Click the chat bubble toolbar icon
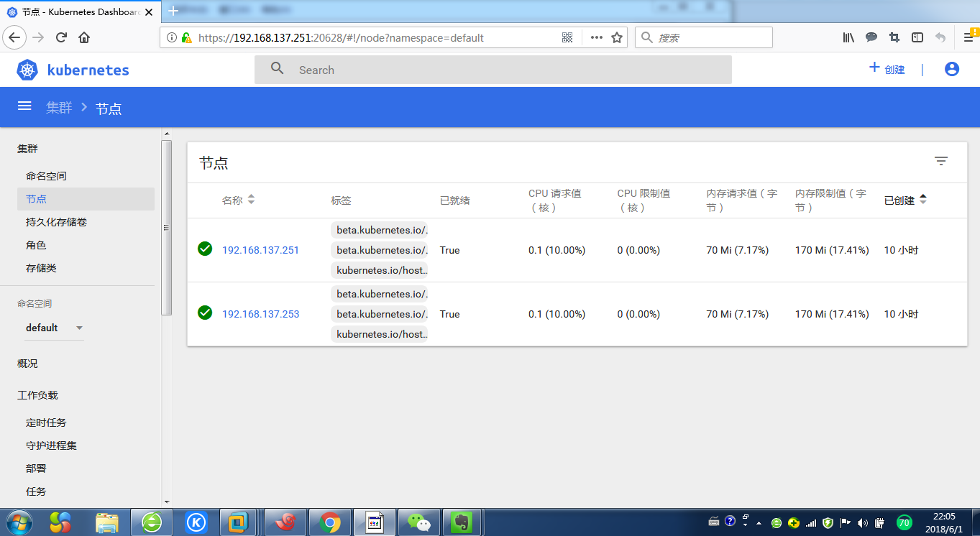Image resolution: width=980 pixels, height=536 pixels. [x=871, y=37]
